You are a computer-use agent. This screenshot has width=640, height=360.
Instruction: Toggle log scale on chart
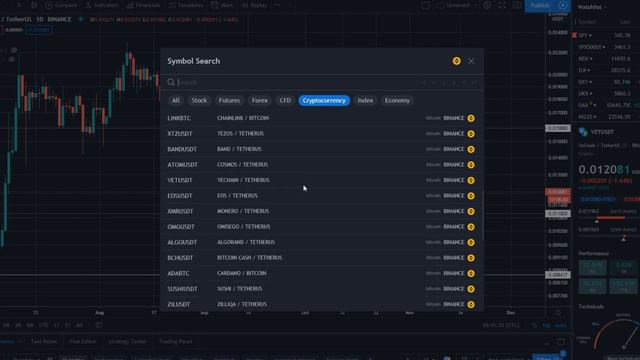(x=546, y=325)
